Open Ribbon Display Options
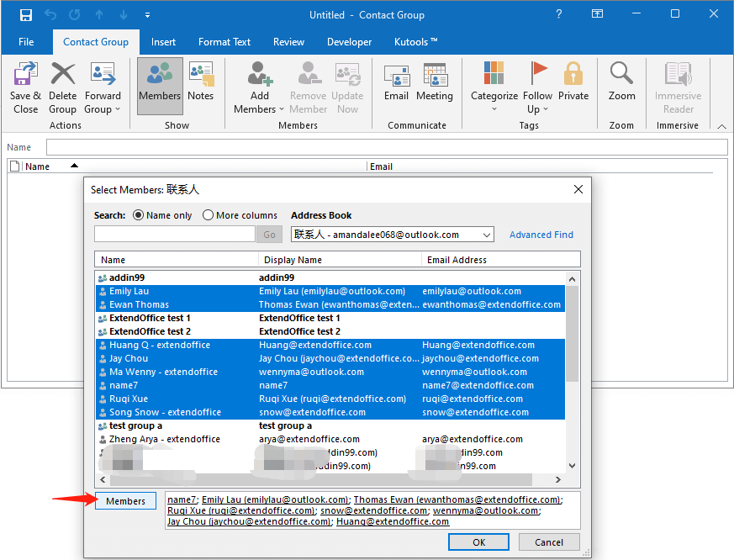The width and height of the screenshot is (734, 560). (x=597, y=14)
